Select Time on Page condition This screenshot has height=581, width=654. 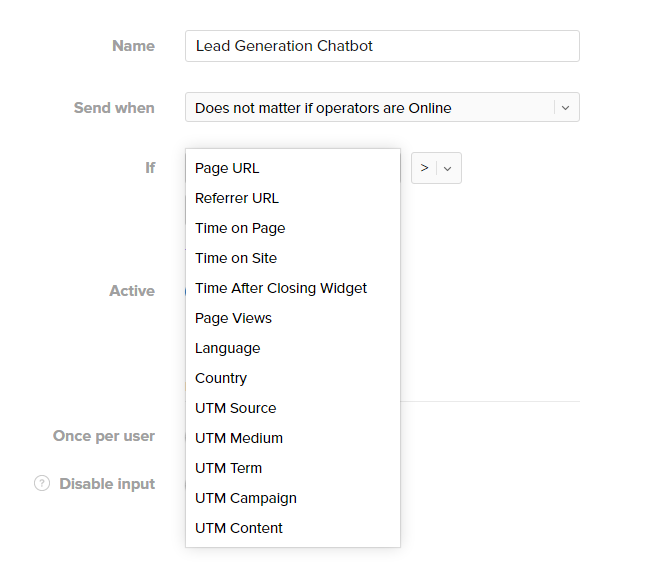tap(240, 228)
